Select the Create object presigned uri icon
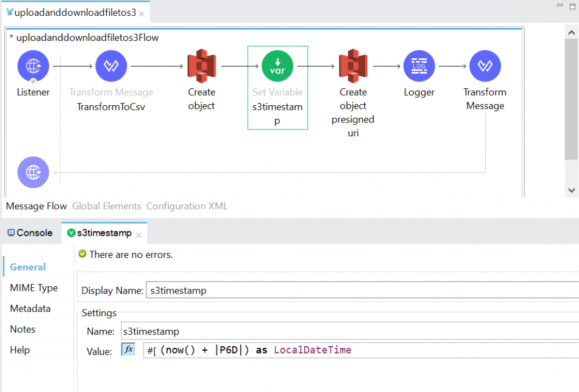This screenshot has width=579, height=392. point(353,66)
